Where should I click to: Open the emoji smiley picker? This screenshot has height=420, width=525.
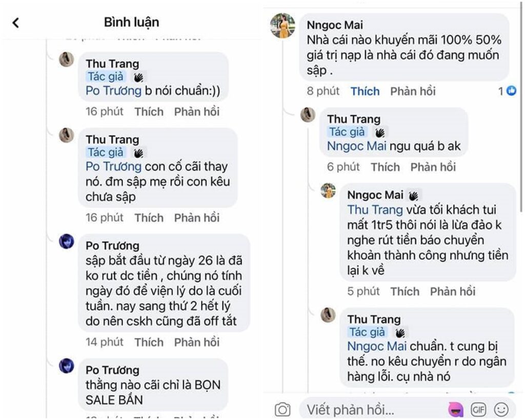(501, 409)
